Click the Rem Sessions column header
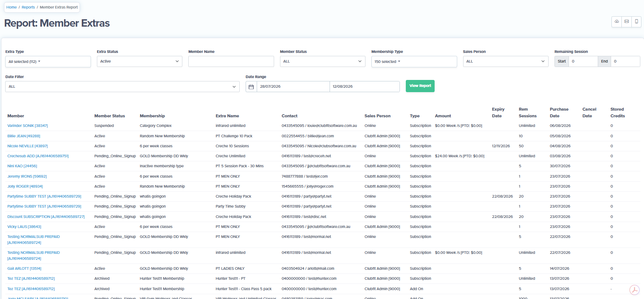The height and width of the screenshot is (299, 644). (527, 112)
